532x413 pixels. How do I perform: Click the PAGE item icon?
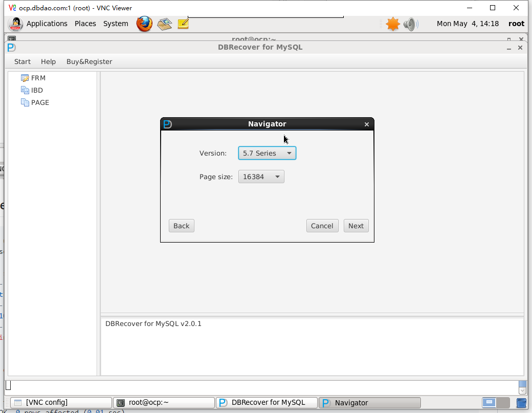(x=25, y=102)
